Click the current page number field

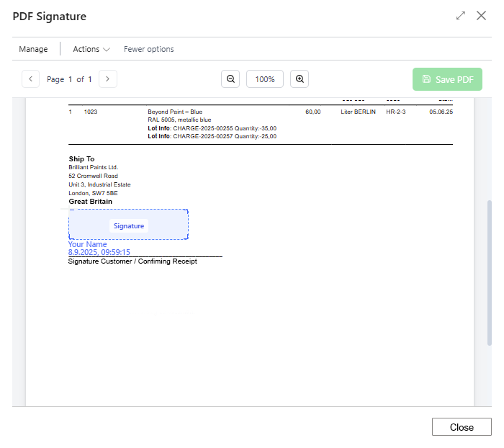71,79
